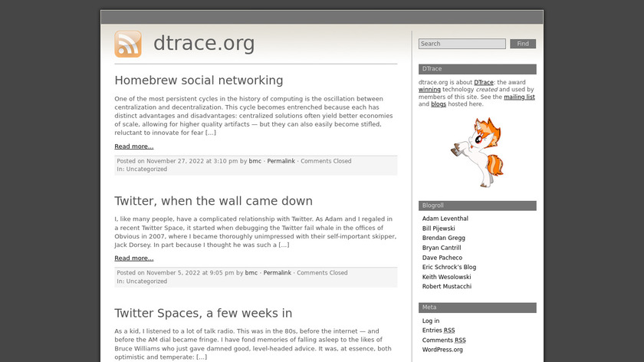Click the Blogroll section header

coord(477,206)
